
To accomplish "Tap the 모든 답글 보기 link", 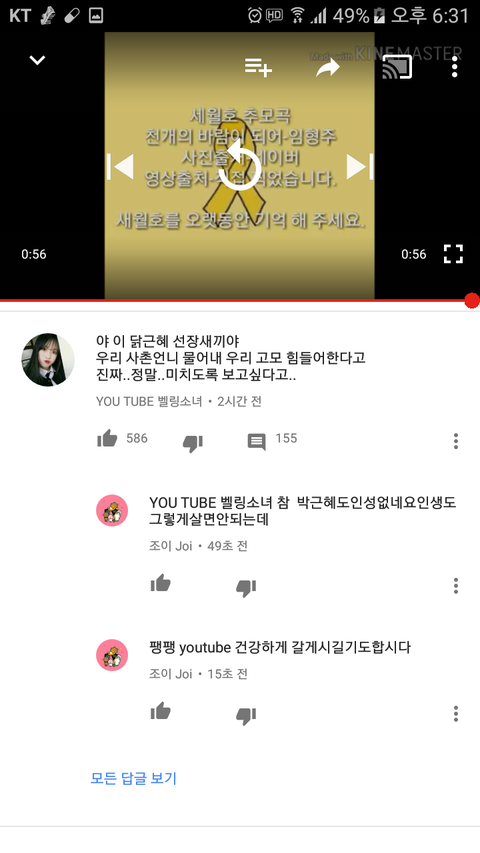I will (x=133, y=778).
